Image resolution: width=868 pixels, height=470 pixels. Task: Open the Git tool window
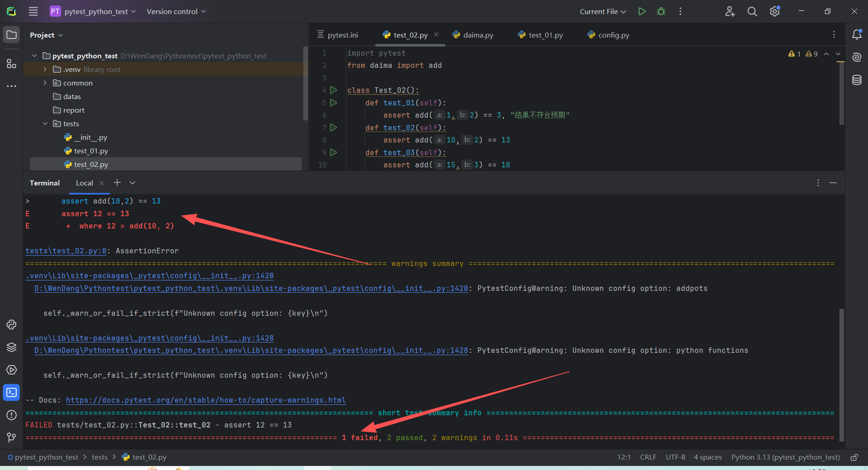(x=12, y=437)
